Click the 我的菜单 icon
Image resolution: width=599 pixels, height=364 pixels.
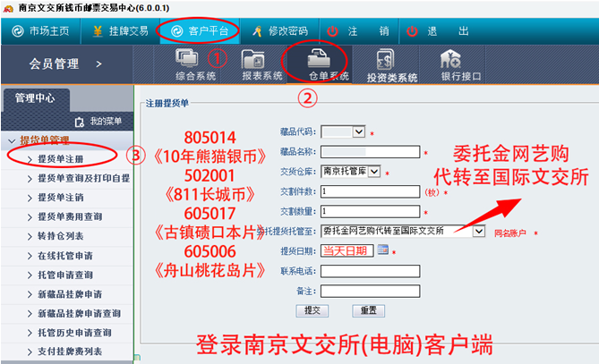click(x=79, y=123)
